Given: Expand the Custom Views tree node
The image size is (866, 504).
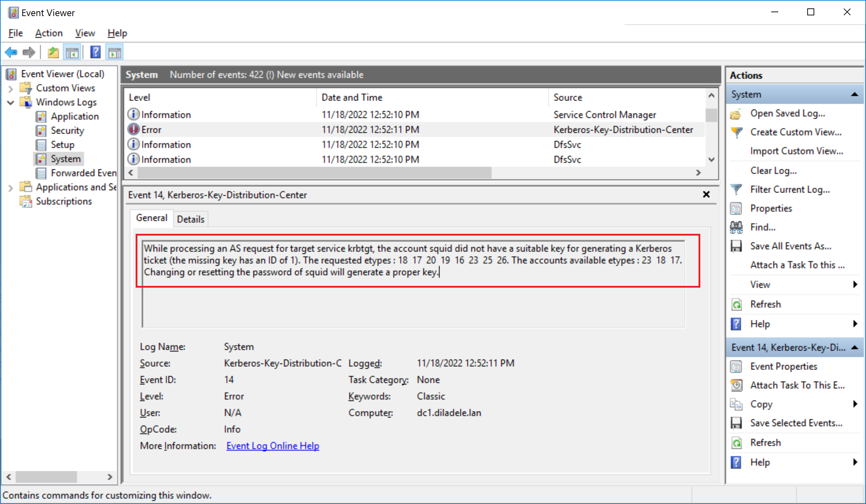Looking at the screenshot, I should click(x=10, y=88).
